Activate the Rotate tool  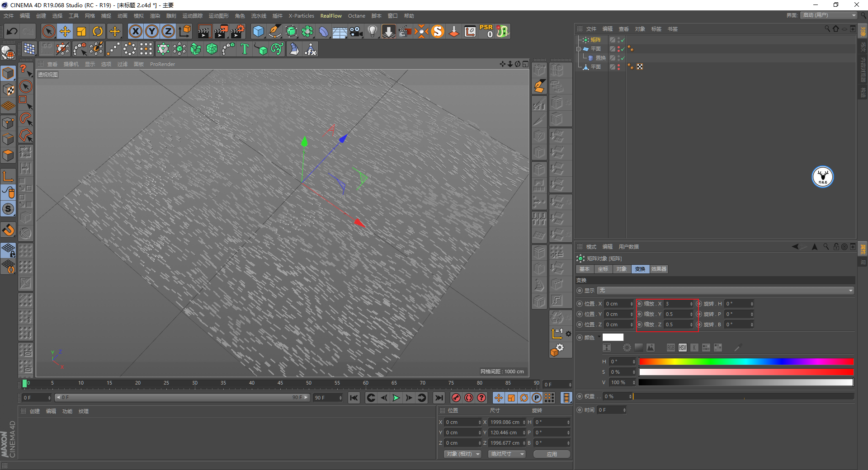[x=98, y=31]
